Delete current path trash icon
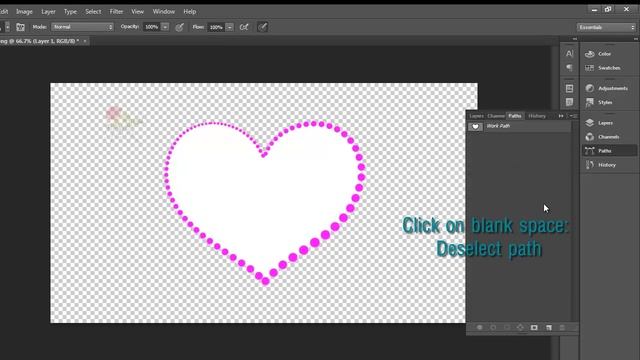Viewport: 640px width, 360px height. point(562,327)
